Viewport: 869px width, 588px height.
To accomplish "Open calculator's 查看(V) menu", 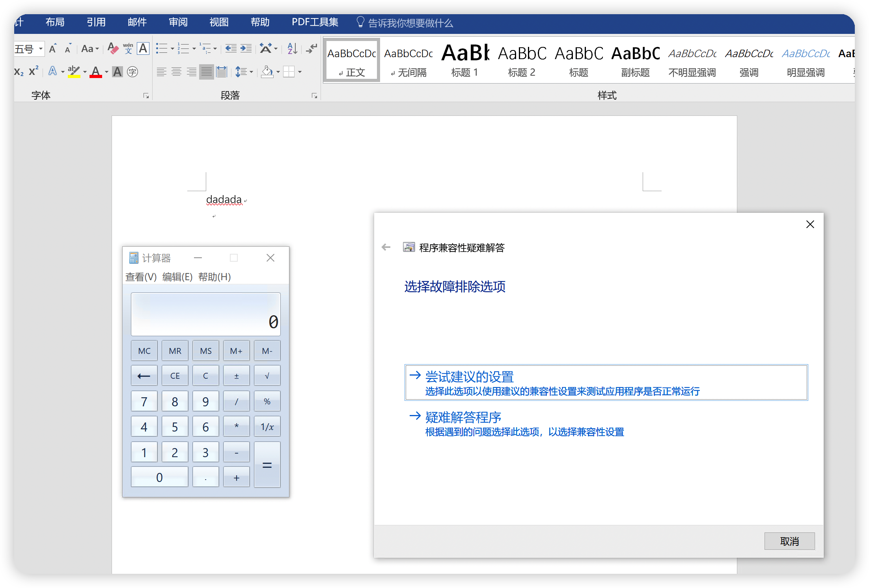I will click(x=141, y=277).
